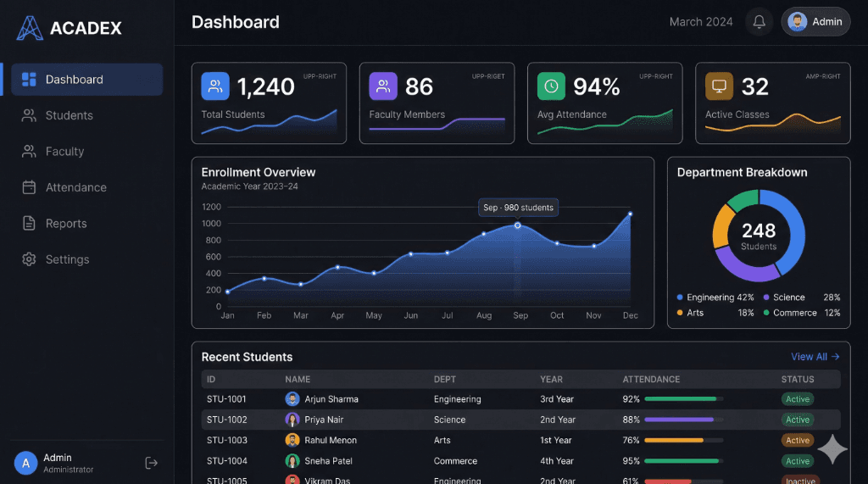Click Active status badge for Arjun Sharma
This screenshot has width=868, height=484.
(x=797, y=399)
